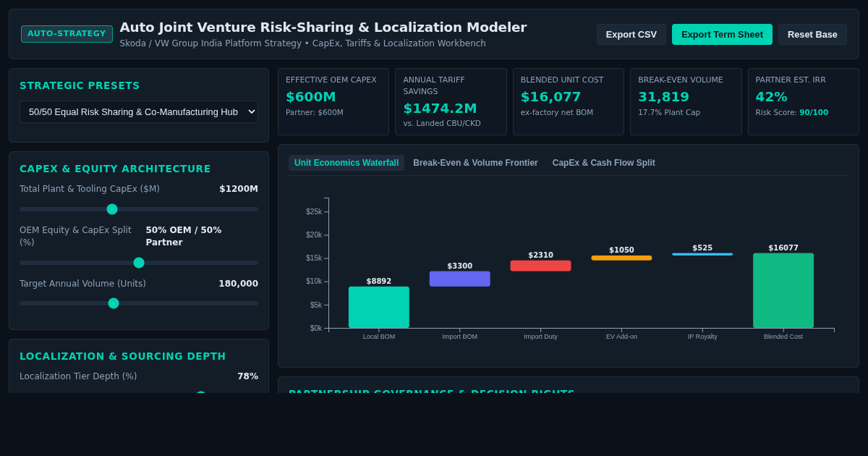Click the Risk Score 90/100 text
Viewport: 868px width, 456px height.
792,113
